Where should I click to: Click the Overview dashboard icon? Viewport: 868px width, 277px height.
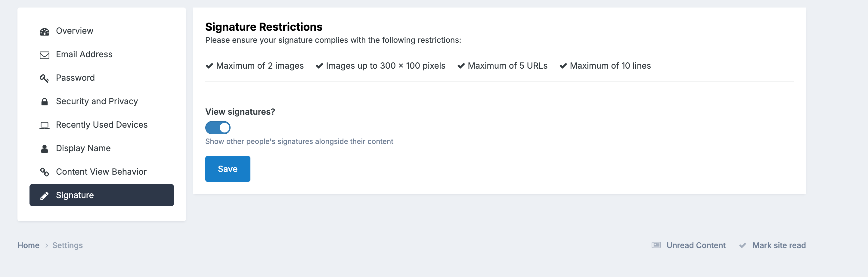(x=45, y=32)
